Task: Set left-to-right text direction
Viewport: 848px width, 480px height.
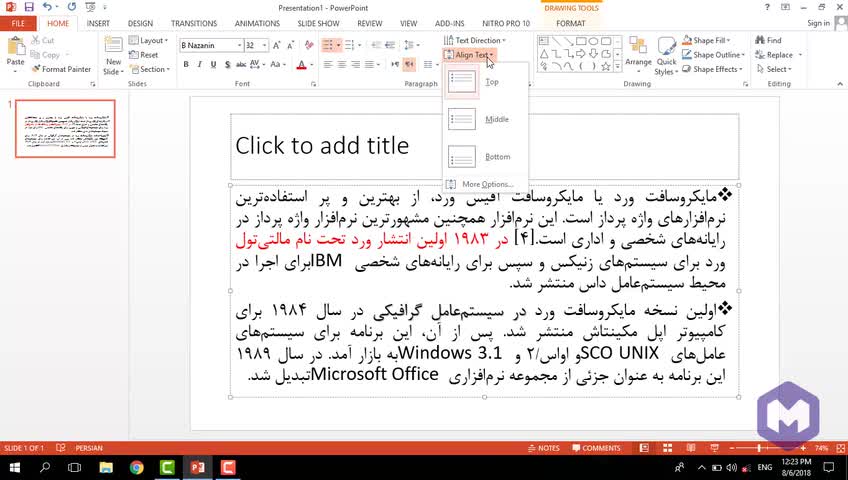Action: (395, 64)
